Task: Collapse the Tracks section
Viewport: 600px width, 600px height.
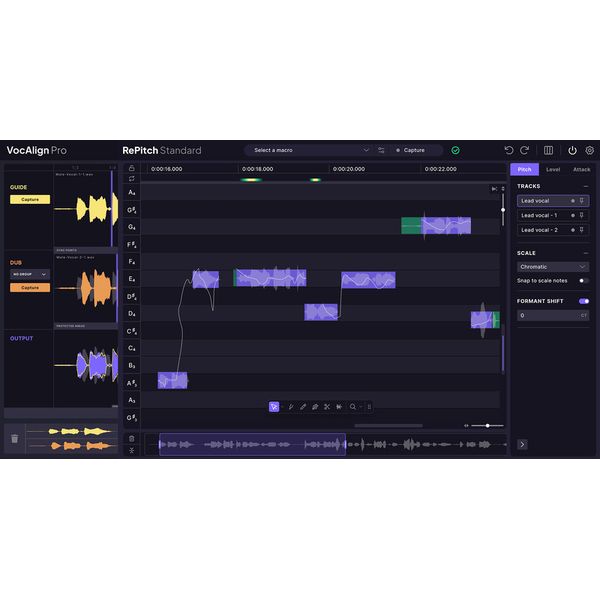Action: pos(586,186)
